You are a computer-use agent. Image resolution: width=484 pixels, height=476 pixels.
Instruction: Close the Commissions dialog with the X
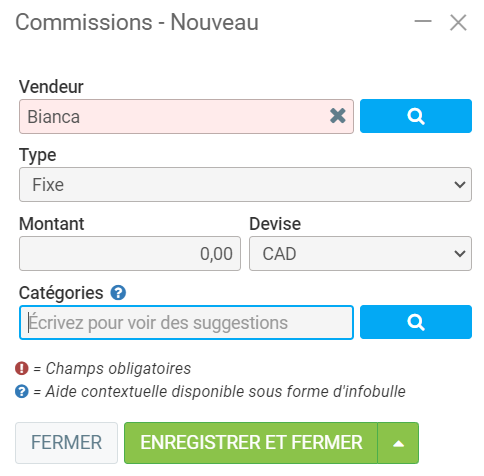(458, 23)
